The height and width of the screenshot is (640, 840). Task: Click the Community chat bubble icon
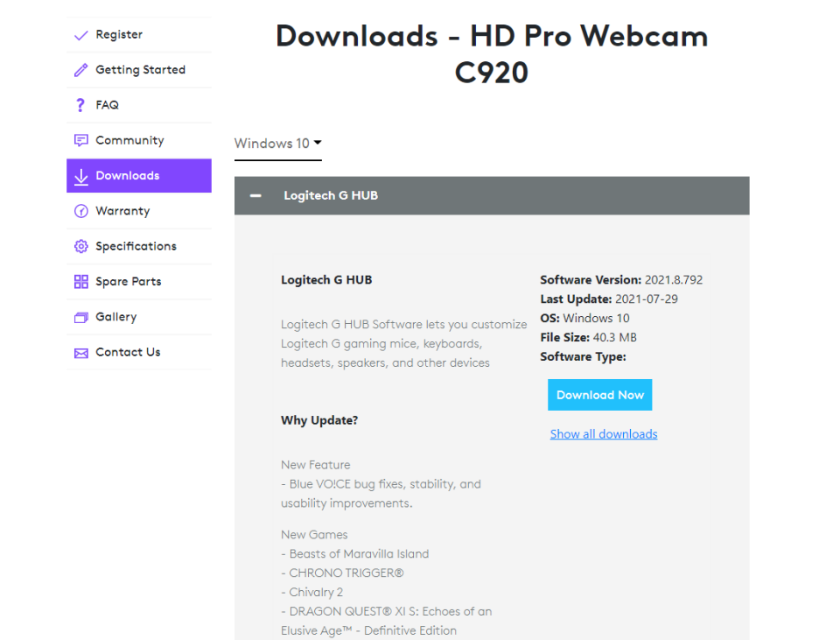pyautogui.click(x=81, y=140)
